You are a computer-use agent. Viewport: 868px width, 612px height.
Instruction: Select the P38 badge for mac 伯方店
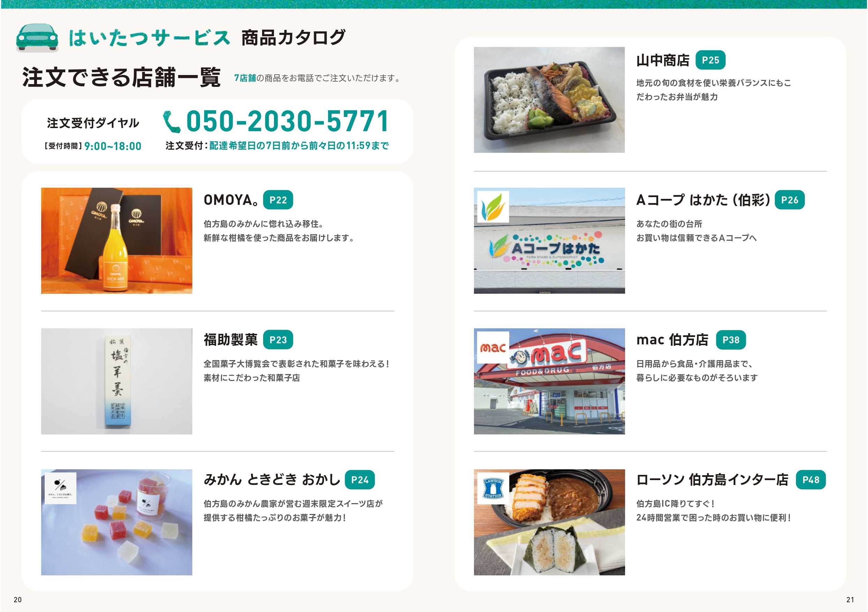731,340
